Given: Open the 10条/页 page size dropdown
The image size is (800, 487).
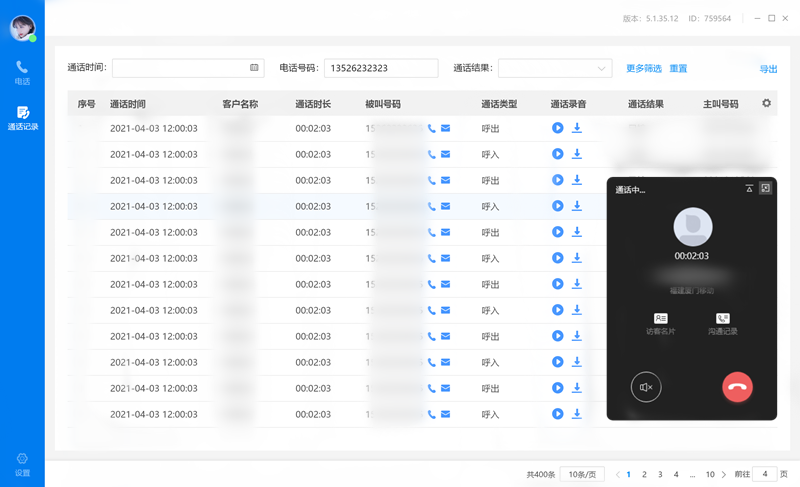Looking at the screenshot, I should pos(580,474).
